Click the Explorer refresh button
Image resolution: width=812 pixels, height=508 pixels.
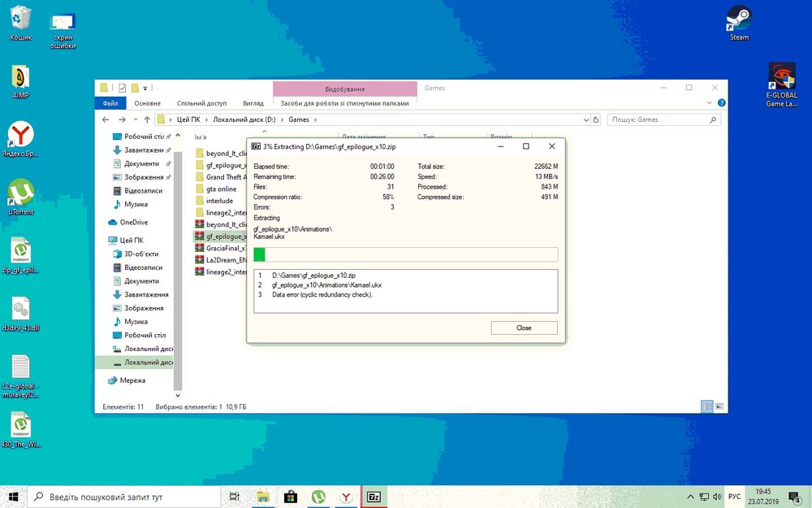click(x=597, y=119)
